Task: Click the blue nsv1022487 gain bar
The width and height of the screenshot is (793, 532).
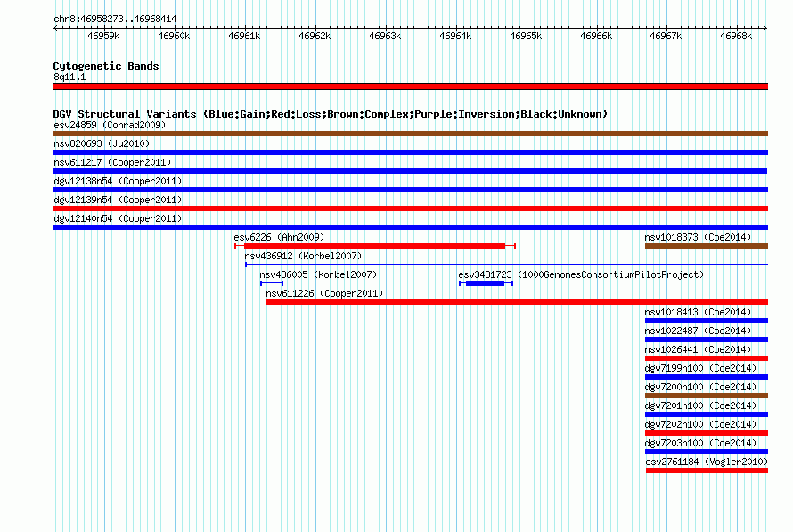Action: pyautogui.click(x=707, y=340)
